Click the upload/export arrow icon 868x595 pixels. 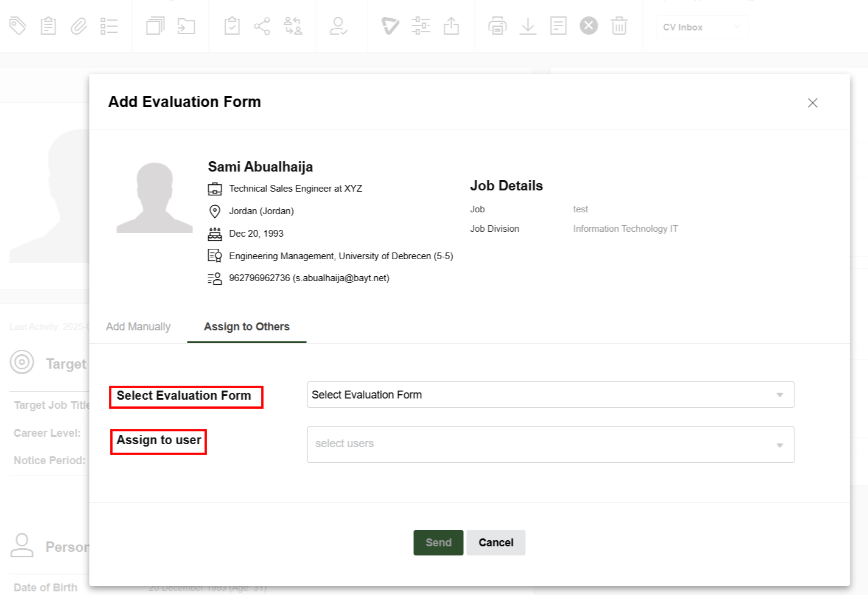[451, 26]
